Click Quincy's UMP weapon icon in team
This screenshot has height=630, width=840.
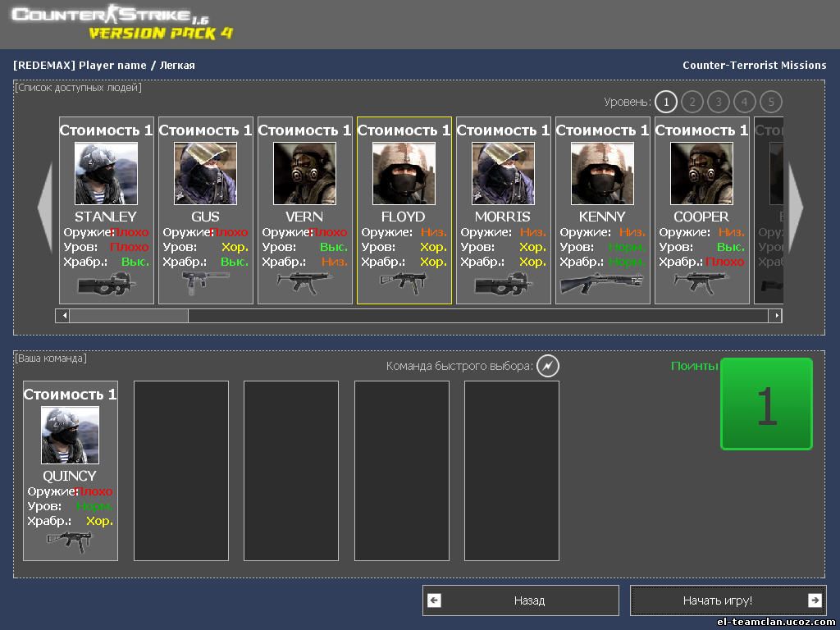point(70,541)
